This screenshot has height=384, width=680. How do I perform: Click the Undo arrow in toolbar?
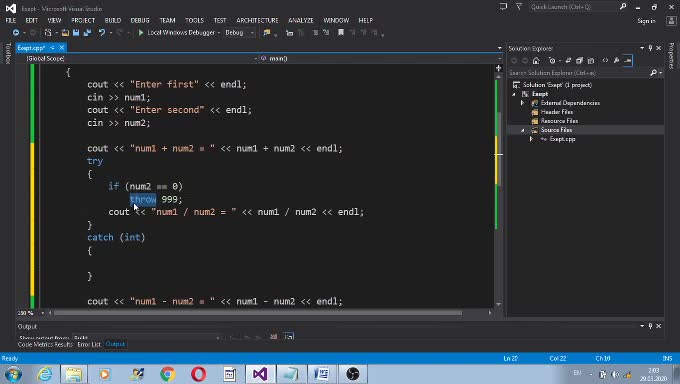coord(102,33)
